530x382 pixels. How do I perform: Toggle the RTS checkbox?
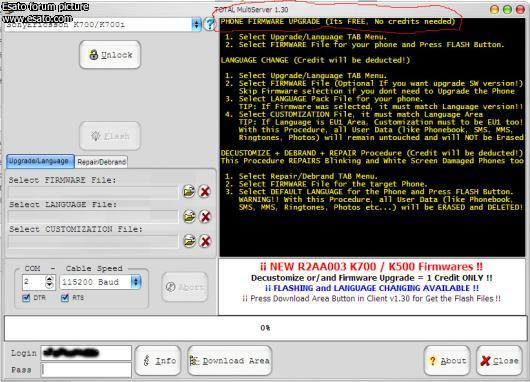[x=65, y=298]
